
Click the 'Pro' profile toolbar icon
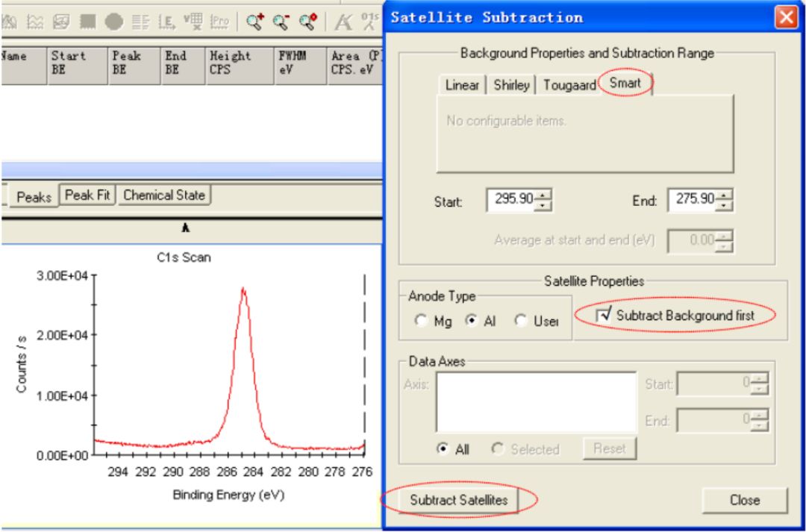221,16
